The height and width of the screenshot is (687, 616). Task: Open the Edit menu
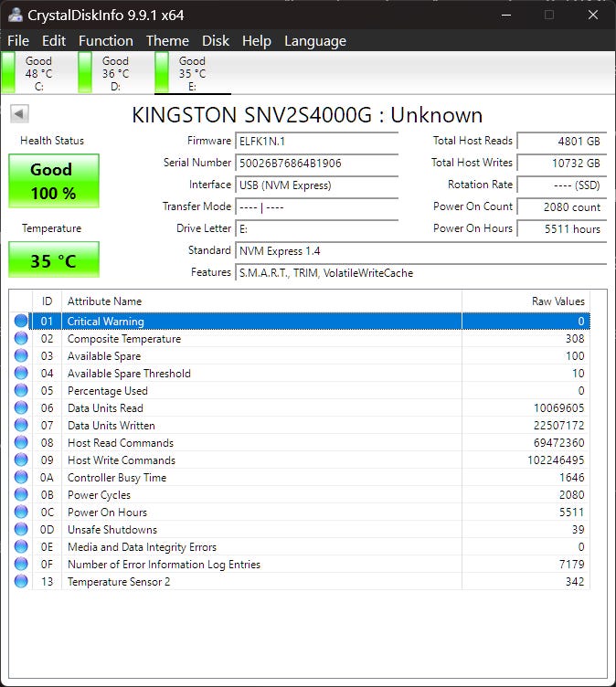tap(54, 41)
